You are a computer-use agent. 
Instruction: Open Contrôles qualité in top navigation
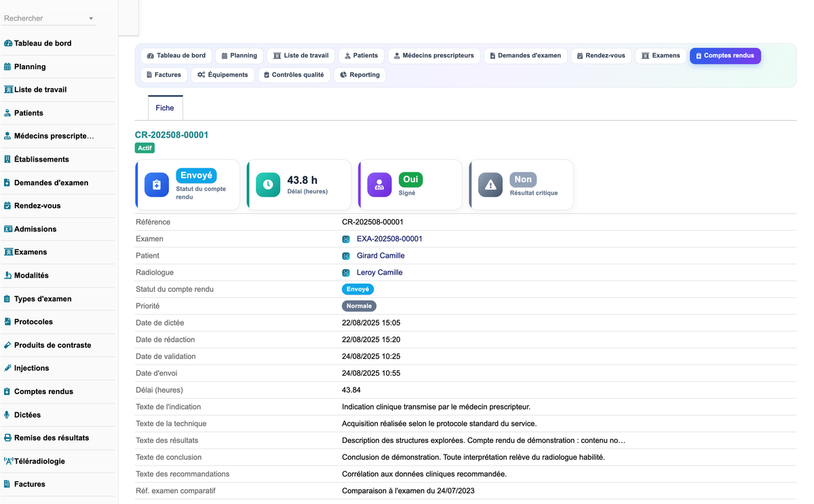click(294, 75)
